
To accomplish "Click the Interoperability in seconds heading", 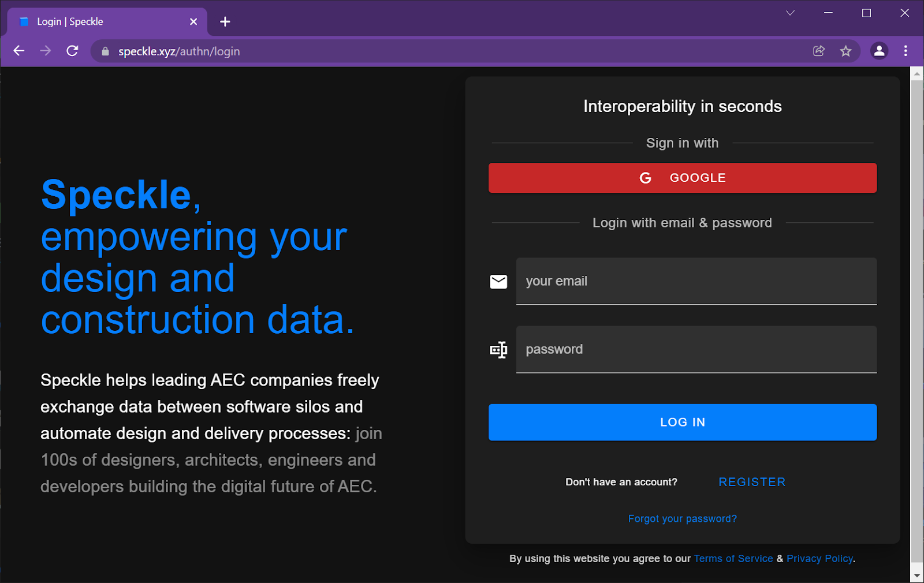I will click(x=683, y=106).
